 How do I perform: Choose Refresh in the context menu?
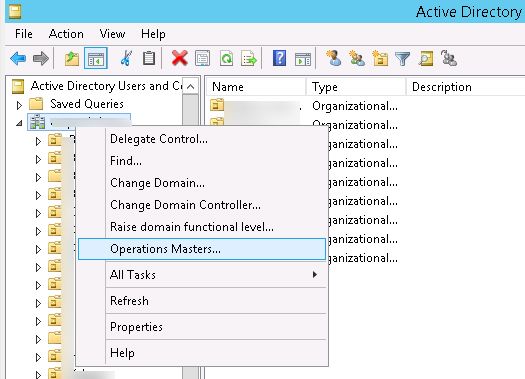(x=202, y=301)
